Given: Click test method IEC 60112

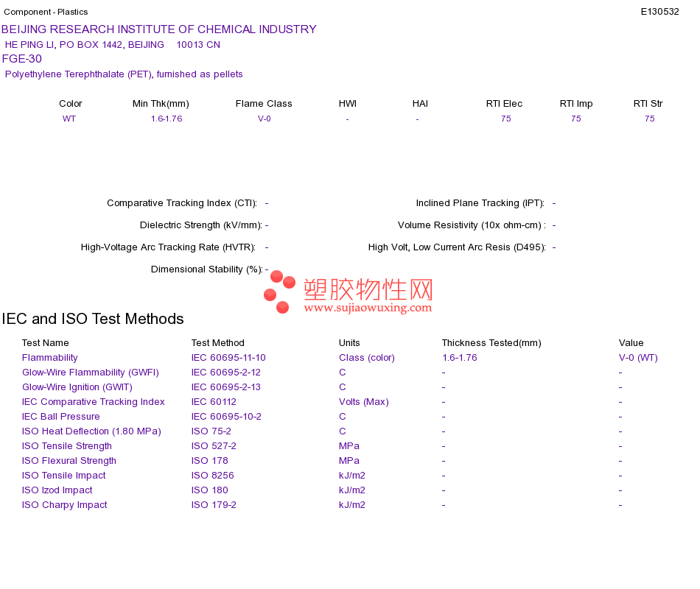Looking at the screenshot, I should (214, 402).
